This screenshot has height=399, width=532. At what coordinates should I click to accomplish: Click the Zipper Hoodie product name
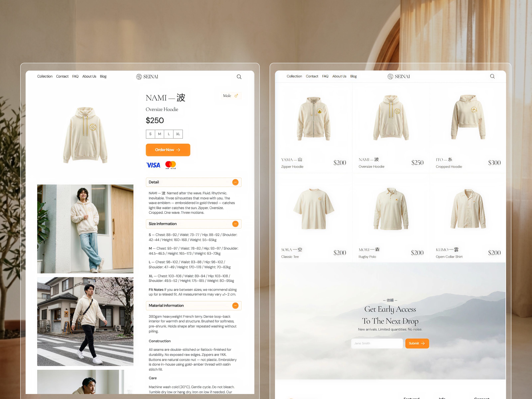[292, 167]
